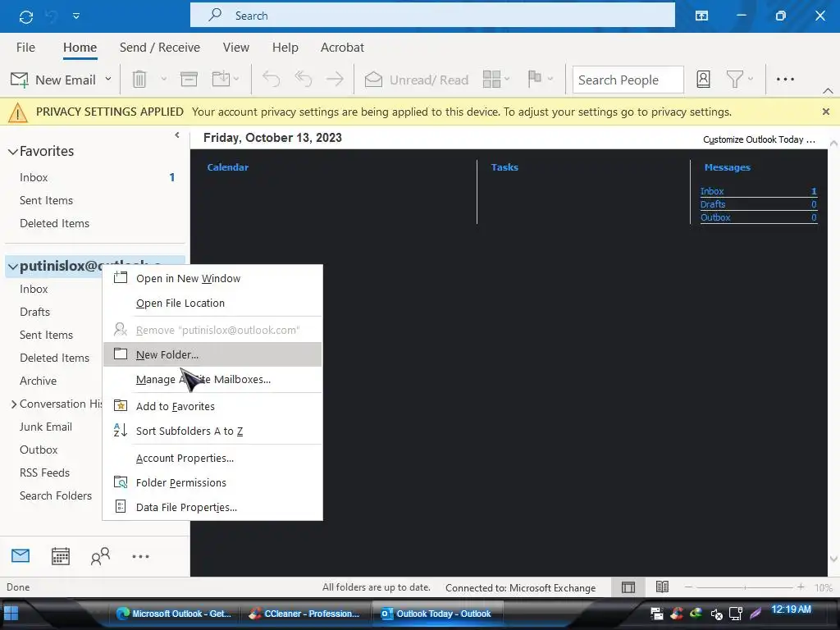The image size is (840, 630).
Task: Open the Help tab
Action: (285, 47)
